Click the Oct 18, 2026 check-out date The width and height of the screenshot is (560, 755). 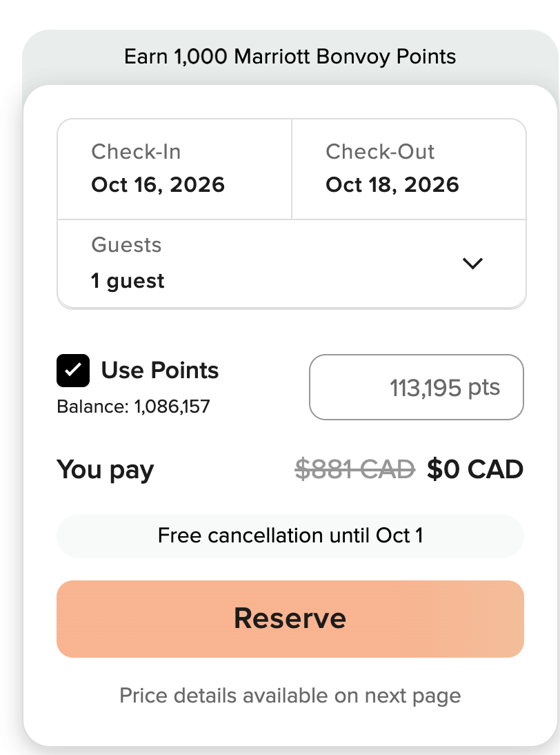tap(392, 185)
